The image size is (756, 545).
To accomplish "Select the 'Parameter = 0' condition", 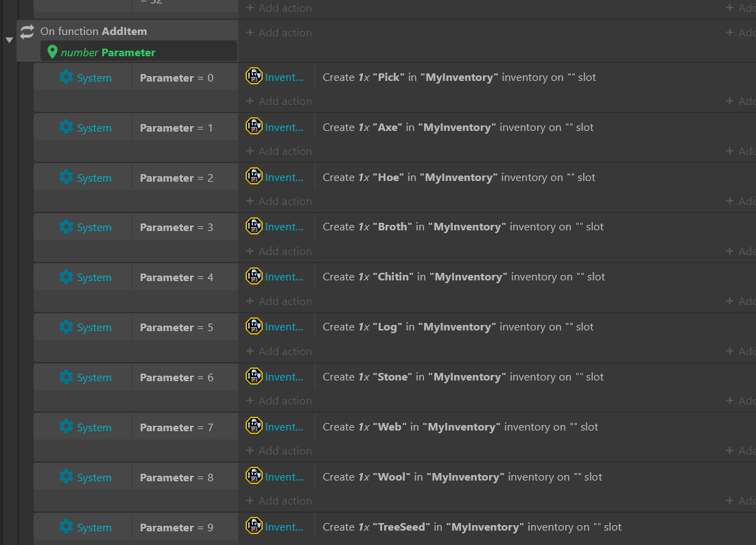I will pyautogui.click(x=176, y=77).
